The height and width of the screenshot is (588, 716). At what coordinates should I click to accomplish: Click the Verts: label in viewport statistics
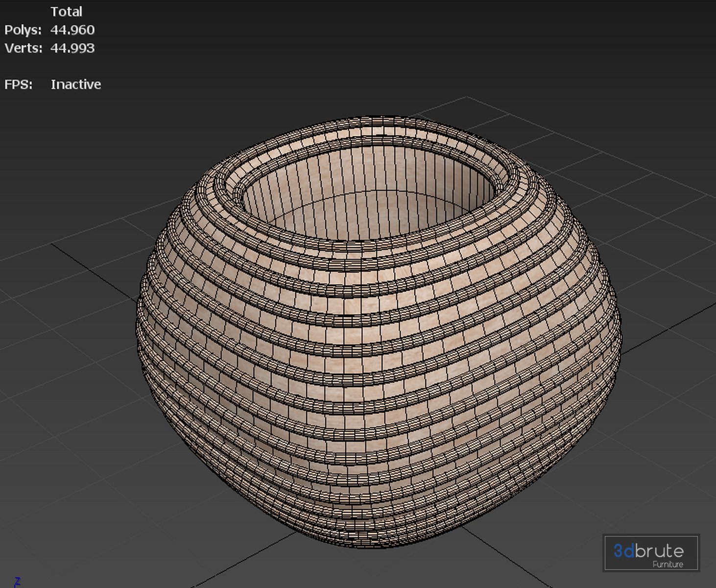coord(23,49)
